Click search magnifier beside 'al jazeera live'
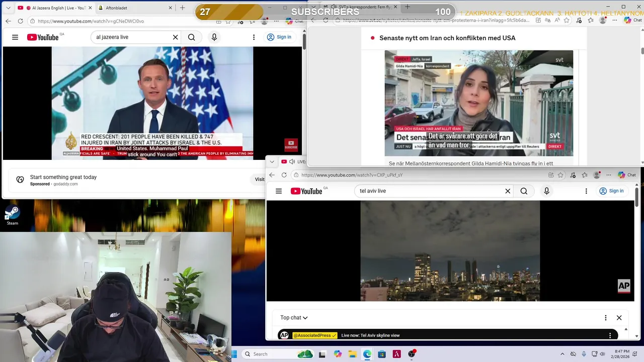 pyautogui.click(x=192, y=37)
